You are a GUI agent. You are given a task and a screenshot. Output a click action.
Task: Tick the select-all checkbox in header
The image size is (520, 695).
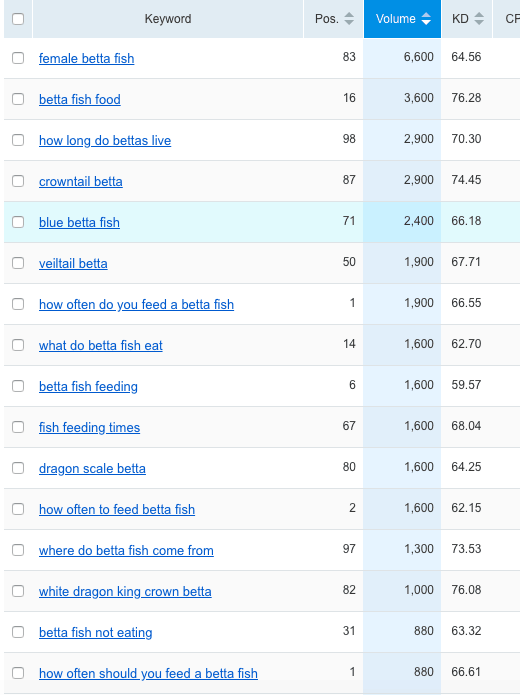tap(18, 19)
